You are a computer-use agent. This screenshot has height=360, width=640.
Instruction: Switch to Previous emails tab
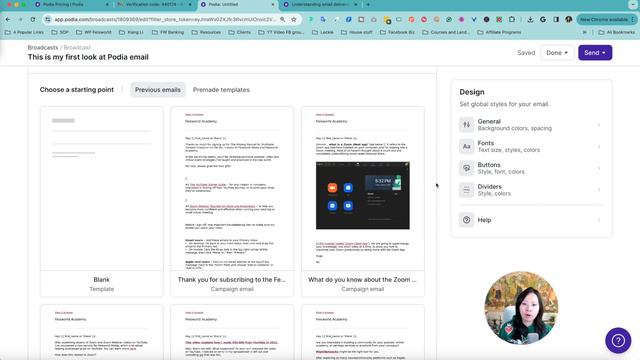click(158, 90)
